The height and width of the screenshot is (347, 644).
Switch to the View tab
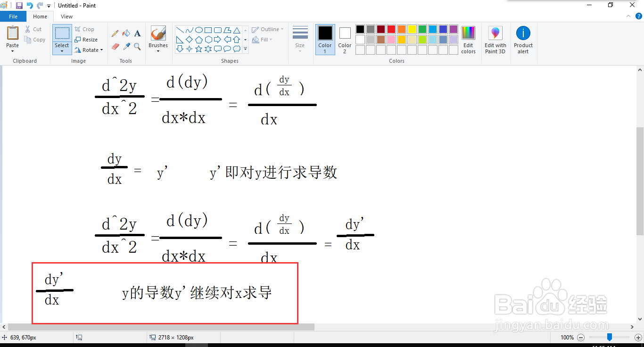(66, 16)
